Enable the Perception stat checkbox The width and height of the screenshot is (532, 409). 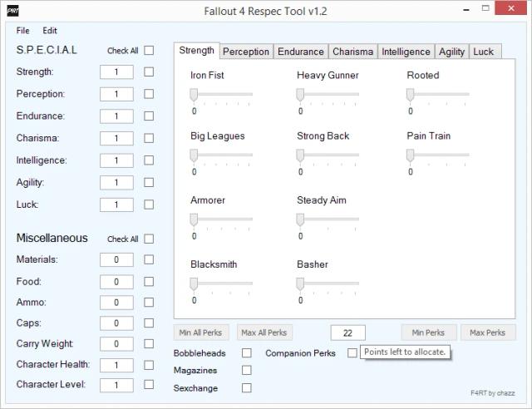[149, 94]
